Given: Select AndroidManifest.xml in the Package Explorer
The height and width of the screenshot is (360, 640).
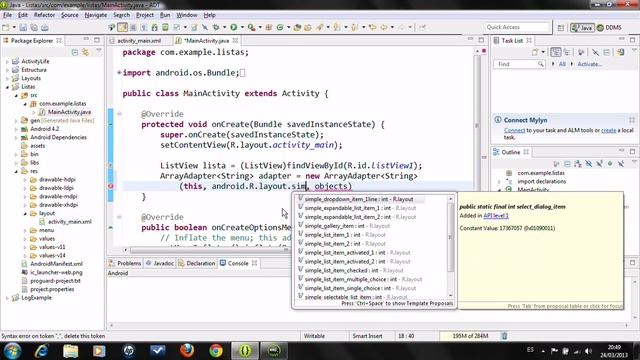Looking at the screenshot, I should pyautogui.click(x=56, y=264).
